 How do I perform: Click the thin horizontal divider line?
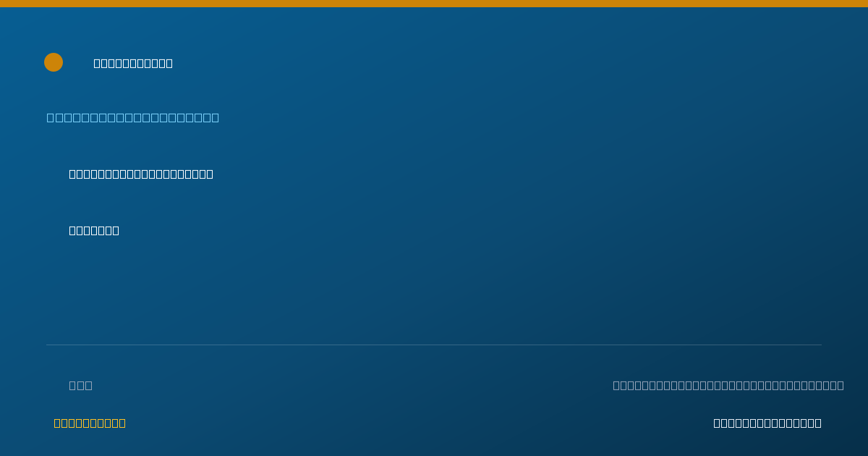click(x=434, y=345)
